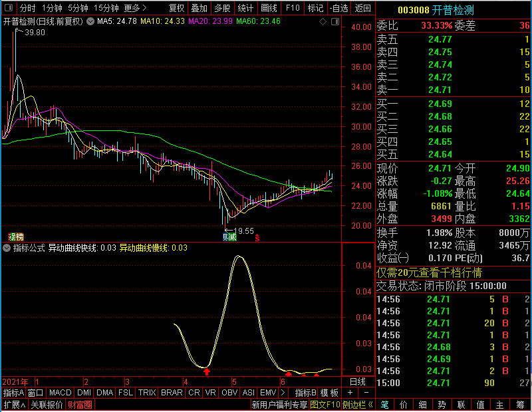Select the 细 detail tab
532x412 pixels.
pyautogui.click(x=422, y=405)
